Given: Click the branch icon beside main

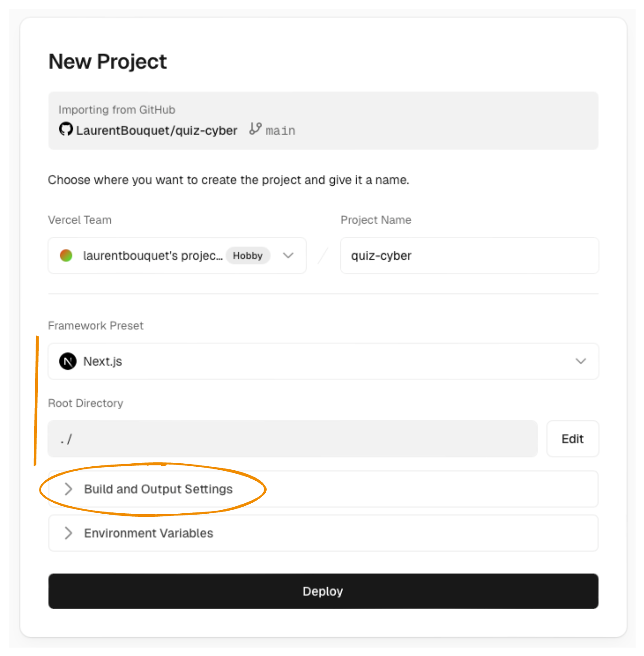Looking at the screenshot, I should click(255, 129).
